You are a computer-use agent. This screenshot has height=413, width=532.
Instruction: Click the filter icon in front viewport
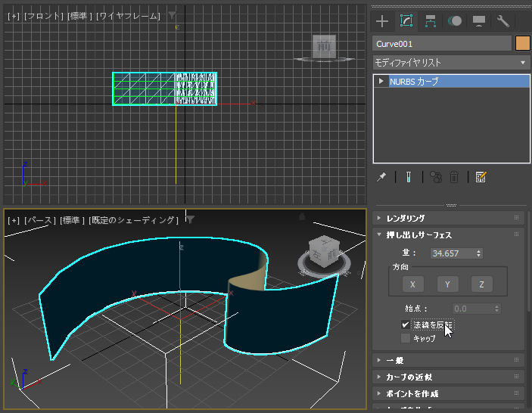(x=172, y=15)
